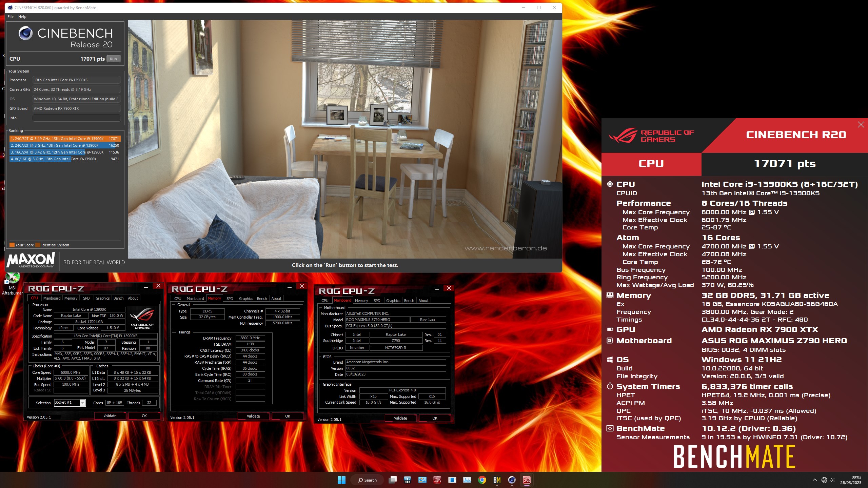Open Google Chrome from the taskbar
This screenshot has height=488, width=868.
point(482,480)
